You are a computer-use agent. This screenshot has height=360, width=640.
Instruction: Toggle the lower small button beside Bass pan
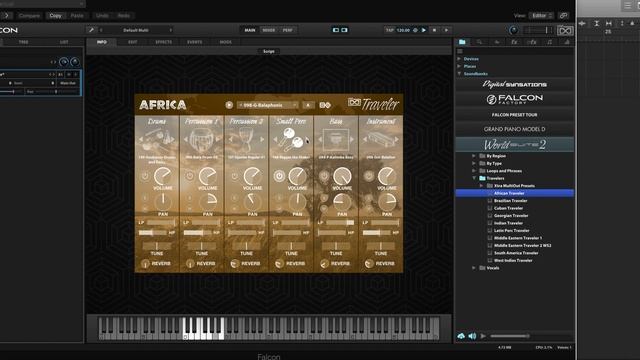pos(324,208)
